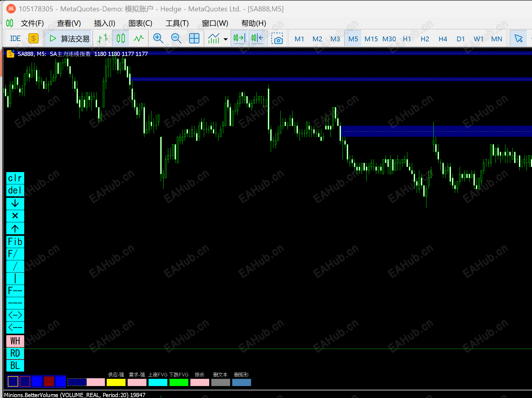
Task: Pick the pink 需求-强 swatch
Action: [137, 382]
